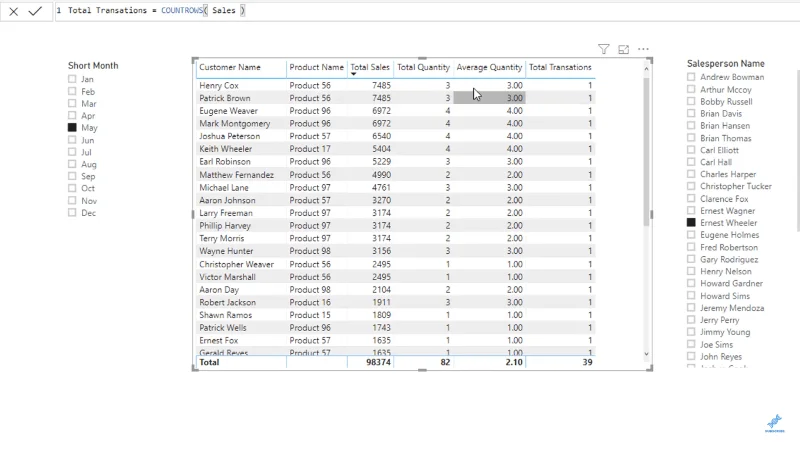Image resolution: width=800 pixels, height=449 pixels.
Task: Check the Eugene Holmes checkbox
Action: [691, 235]
